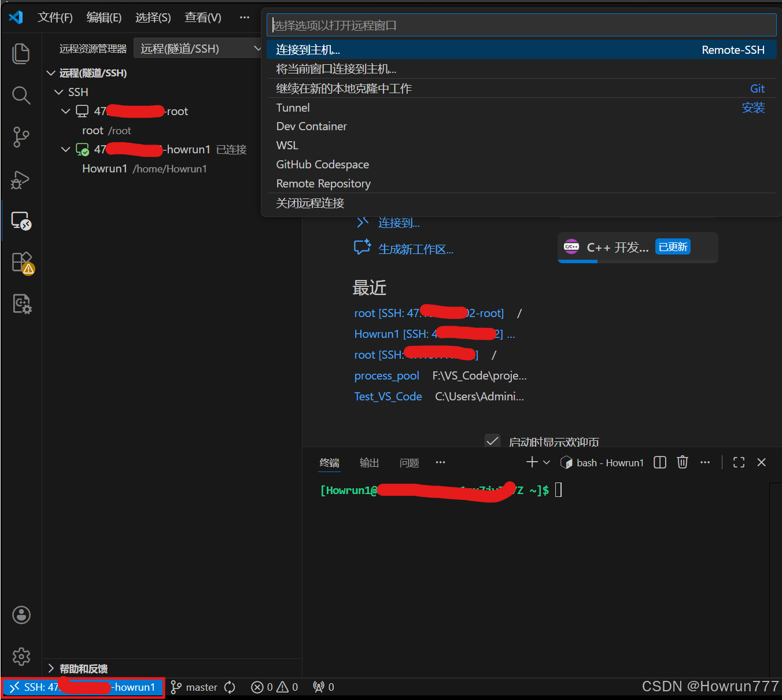Viewport: 782px width, 700px height.
Task: Choose the Remote Repository option
Action: tap(521, 183)
